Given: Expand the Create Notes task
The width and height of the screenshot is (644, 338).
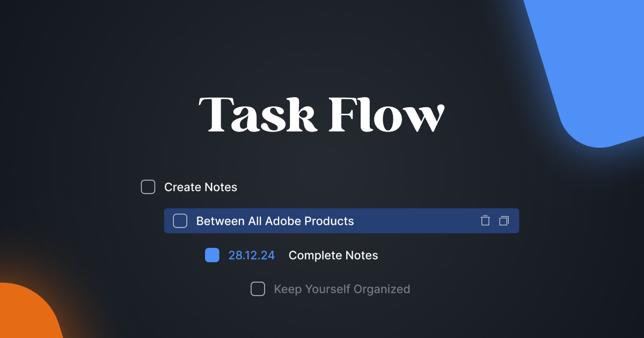Looking at the screenshot, I should 200,187.
